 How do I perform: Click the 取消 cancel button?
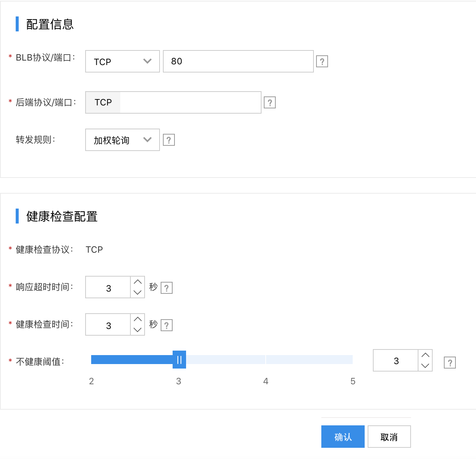(x=389, y=437)
